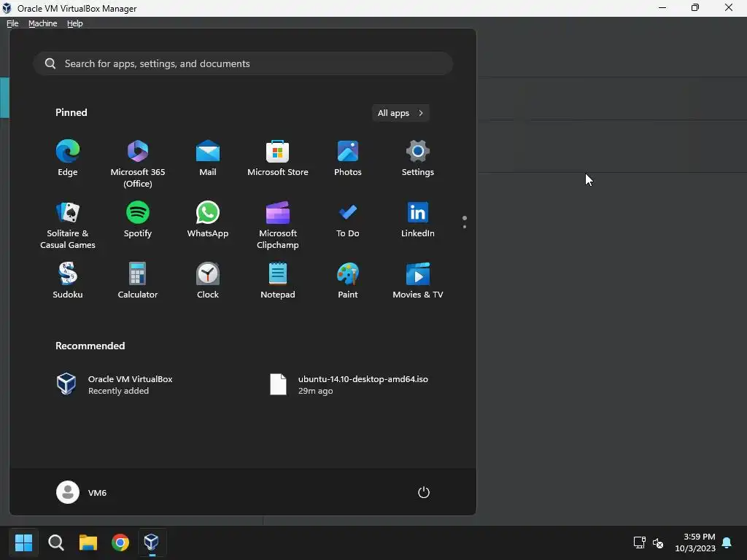
Task: Click the muted volume tray icon
Action: 658,542
